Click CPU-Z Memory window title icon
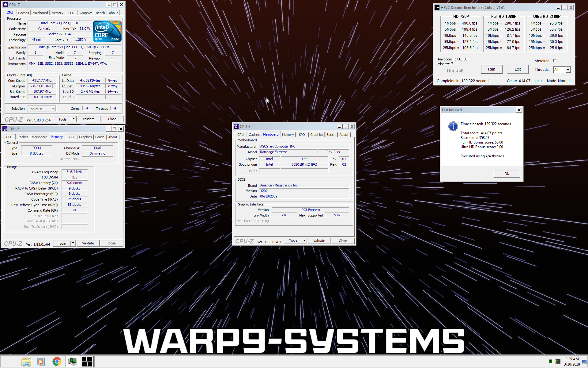This screenshot has height=368, width=588. [x=5, y=129]
